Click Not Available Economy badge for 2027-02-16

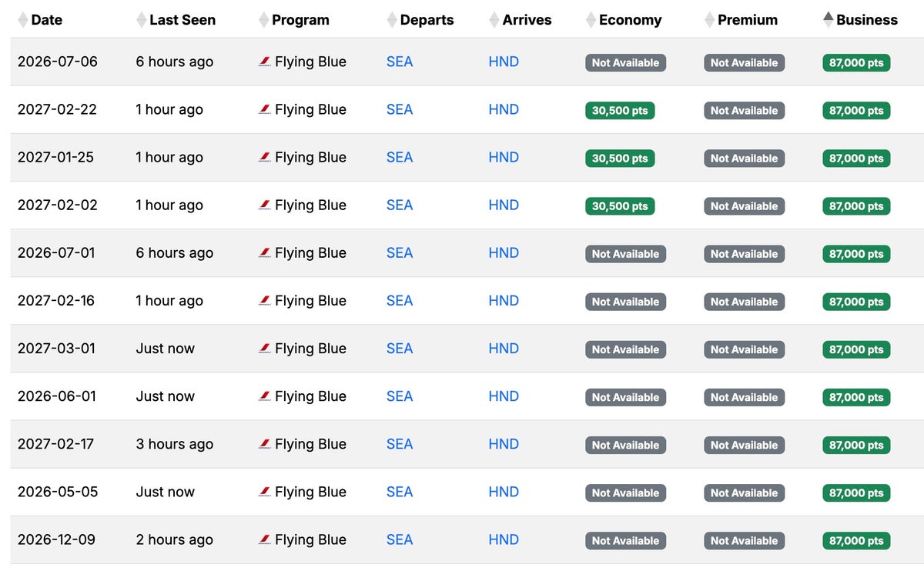click(x=625, y=302)
